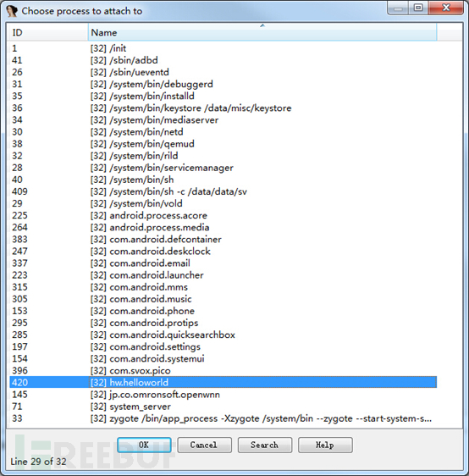Select com.android.protips process
This screenshot has width=469, height=476.
click(x=223, y=323)
